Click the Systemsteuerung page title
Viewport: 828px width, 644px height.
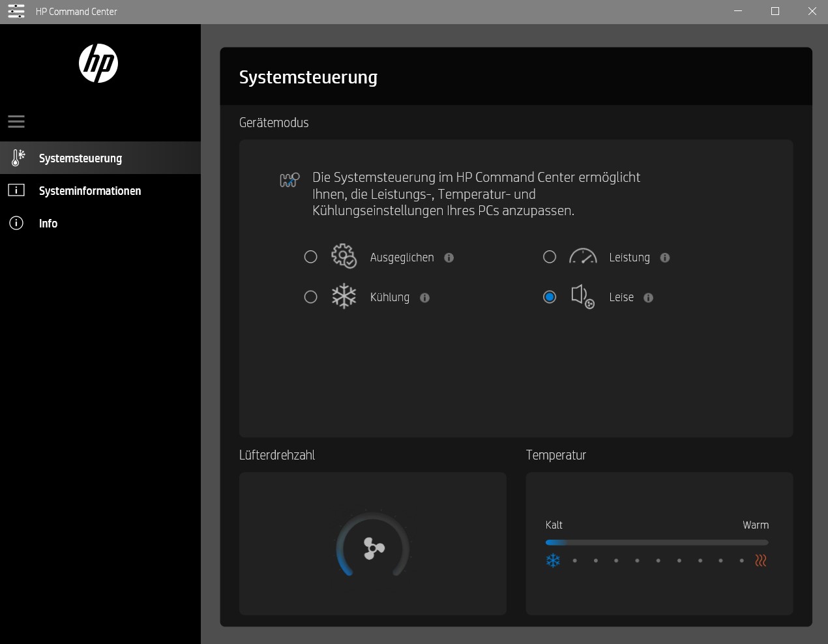[x=308, y=77]
